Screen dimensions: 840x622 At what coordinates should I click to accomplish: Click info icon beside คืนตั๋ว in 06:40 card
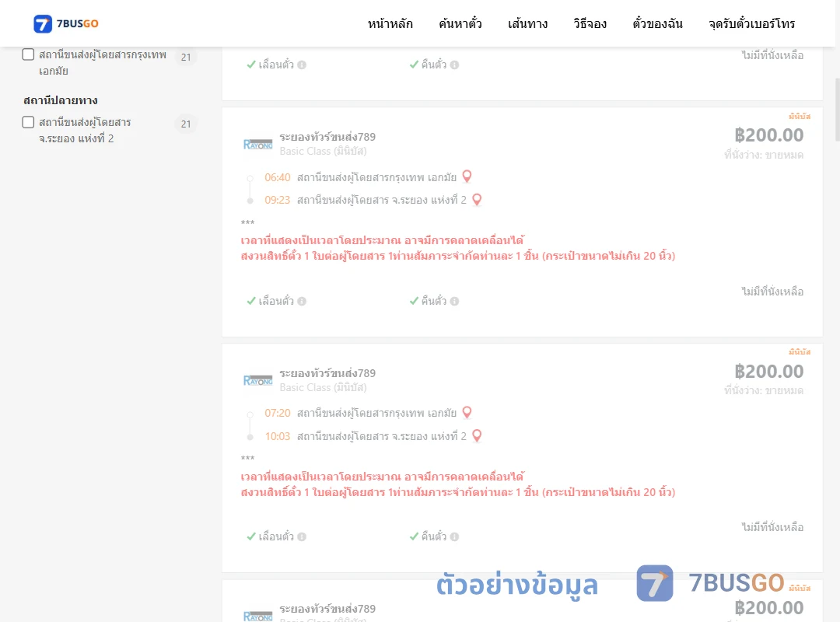[x=455, y=301]
